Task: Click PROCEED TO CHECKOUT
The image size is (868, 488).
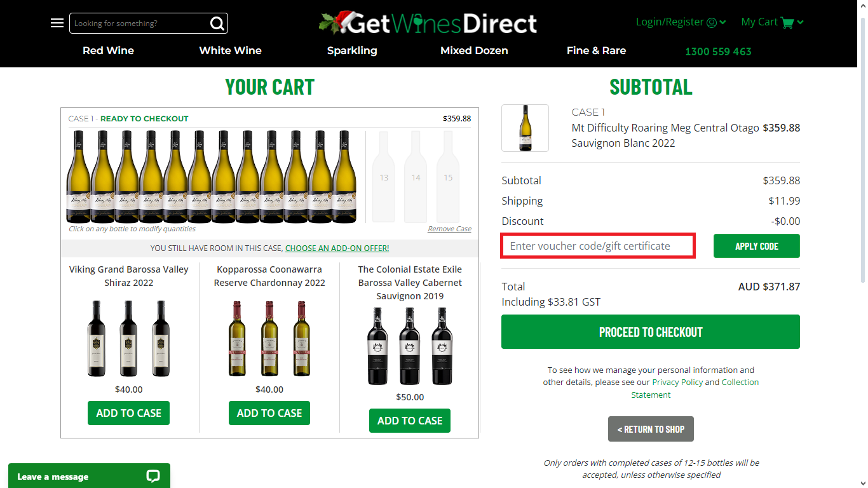Action: point(651,331)
